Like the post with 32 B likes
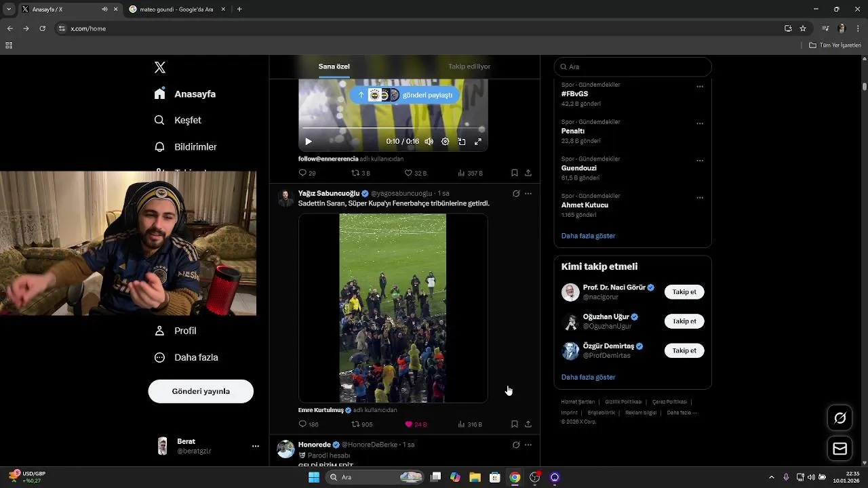The width and height of the screenshot is (868, 488). [x=415, y=174]
